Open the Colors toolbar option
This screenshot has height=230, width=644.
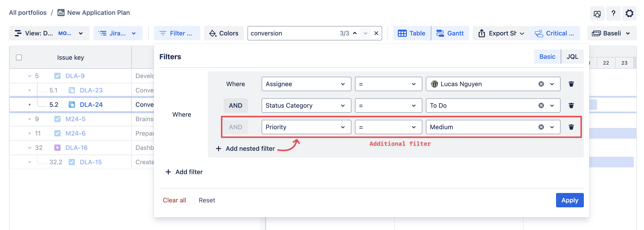(224, 33)
